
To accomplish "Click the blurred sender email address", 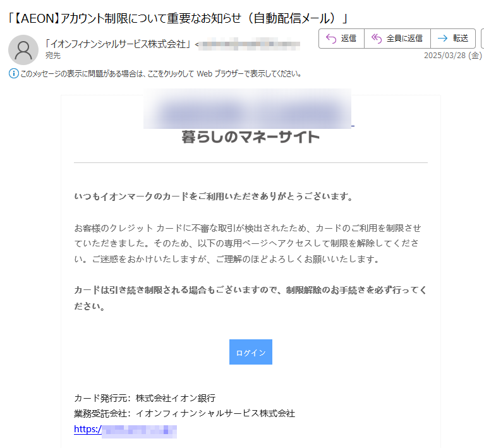I will 249,44.
